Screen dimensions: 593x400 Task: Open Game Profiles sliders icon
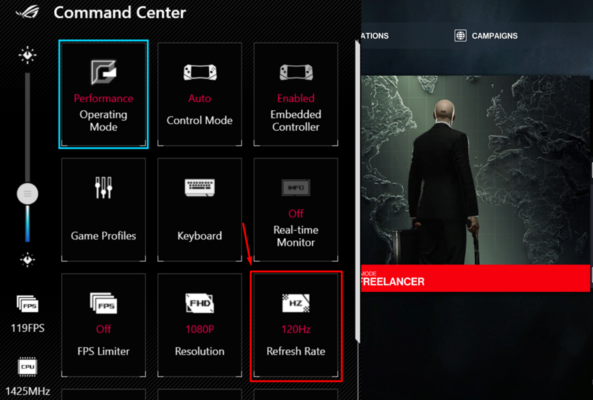coord(103,188)
